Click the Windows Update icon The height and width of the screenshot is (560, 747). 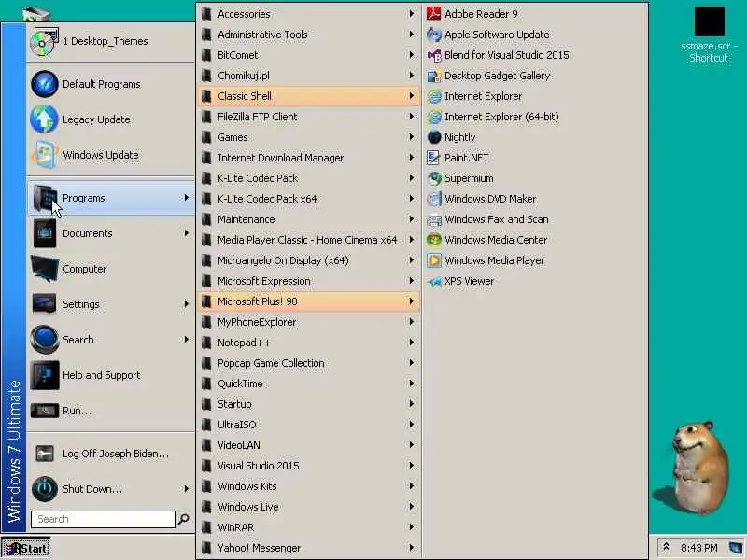[x=44, y=155]
